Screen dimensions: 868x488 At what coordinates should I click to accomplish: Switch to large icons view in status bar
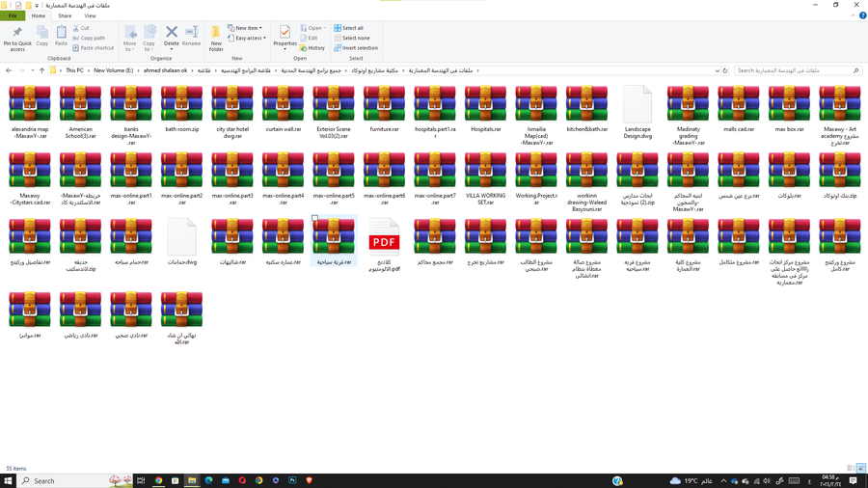[861, 469]
